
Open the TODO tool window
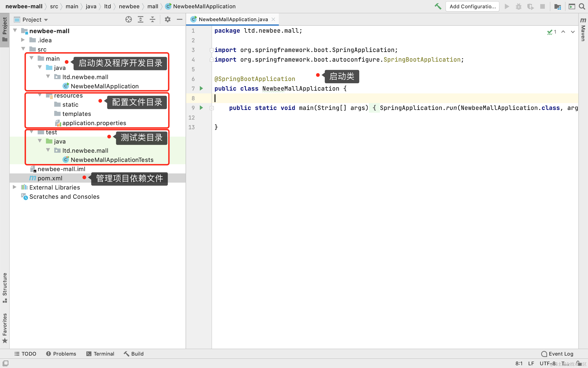click(25, 354)
